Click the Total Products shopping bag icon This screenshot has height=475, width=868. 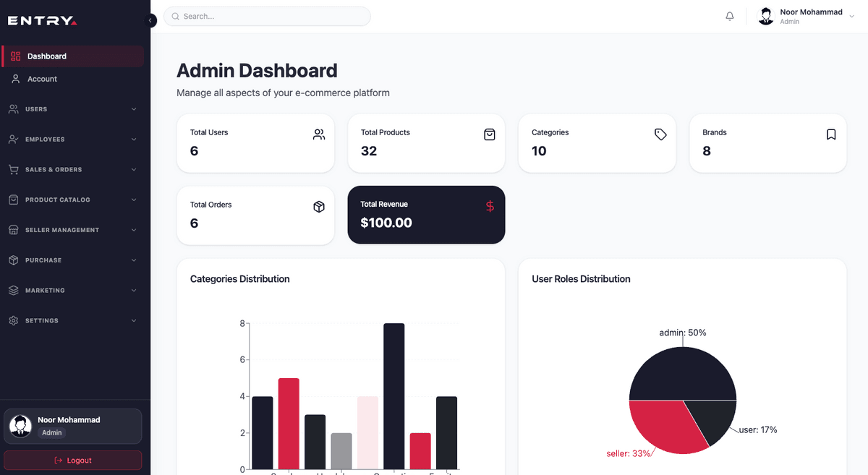490,134
